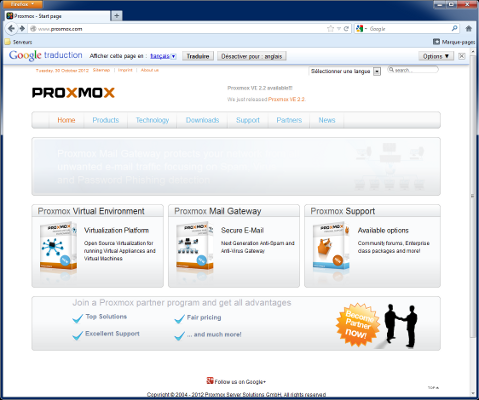Open the URL history dropdown arrow
479x400 pixels.
(x=339, y=29)
